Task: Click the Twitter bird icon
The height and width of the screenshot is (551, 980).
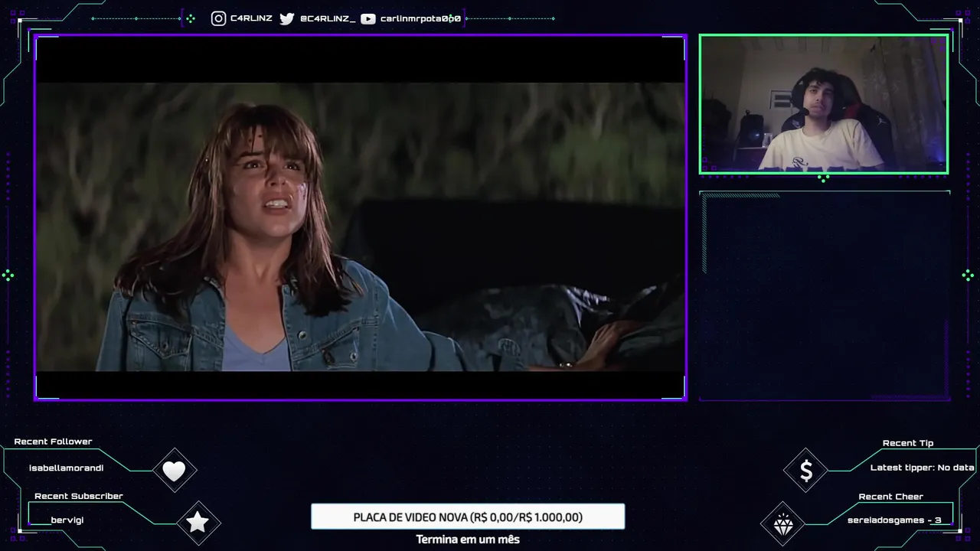Action: click(287, 18)
